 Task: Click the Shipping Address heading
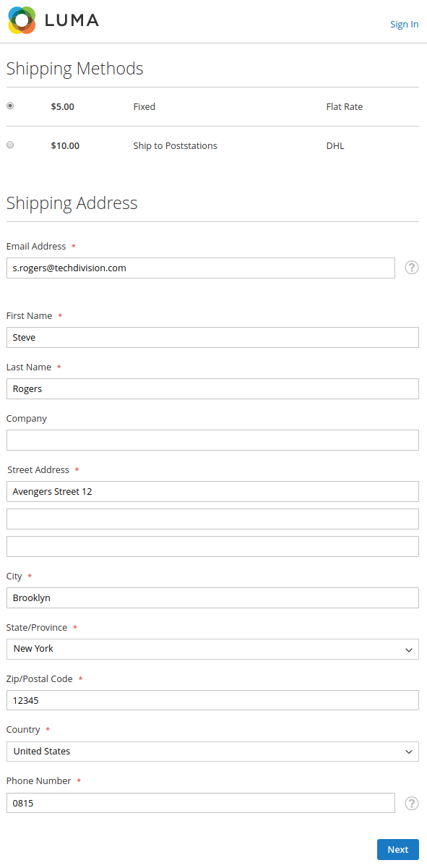pyautogui.click(x=72, y=203)
